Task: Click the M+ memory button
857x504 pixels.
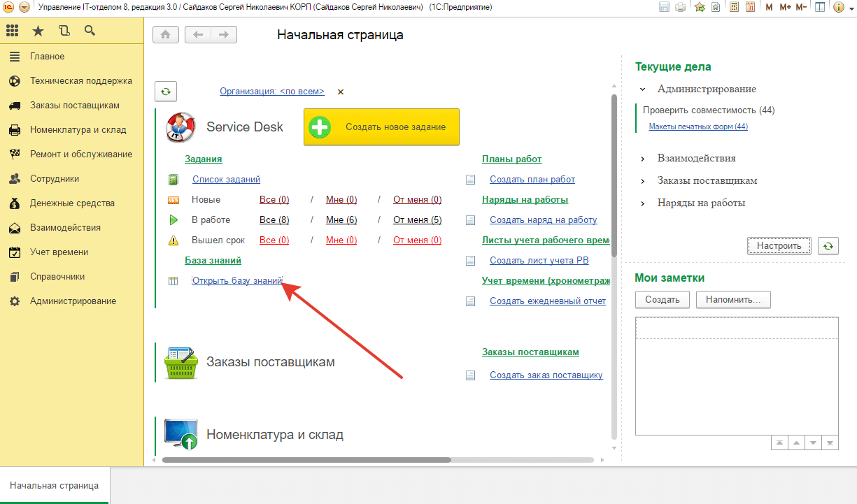Action: (785, 7)
